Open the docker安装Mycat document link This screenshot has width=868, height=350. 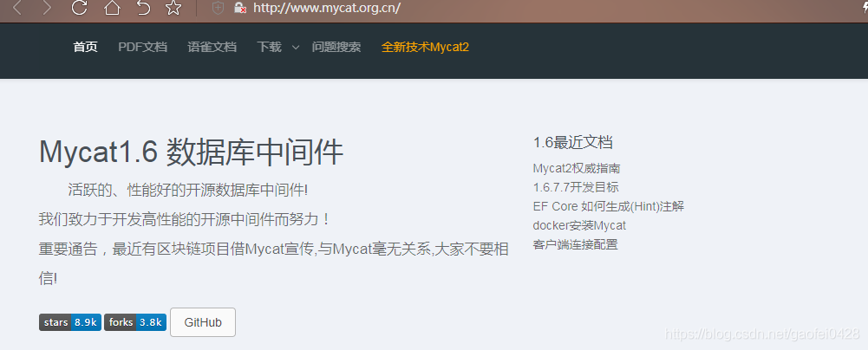point(579,225)
